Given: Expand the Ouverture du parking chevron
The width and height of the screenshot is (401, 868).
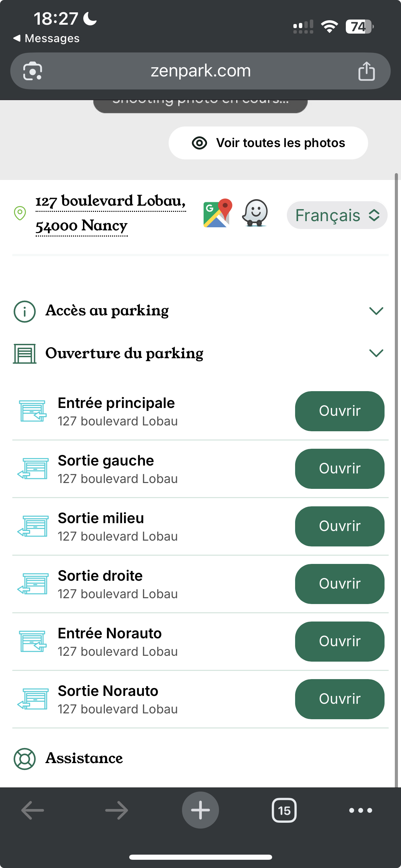Looking at the screenshot, I should pyautogui.click(x=376, y=353).
